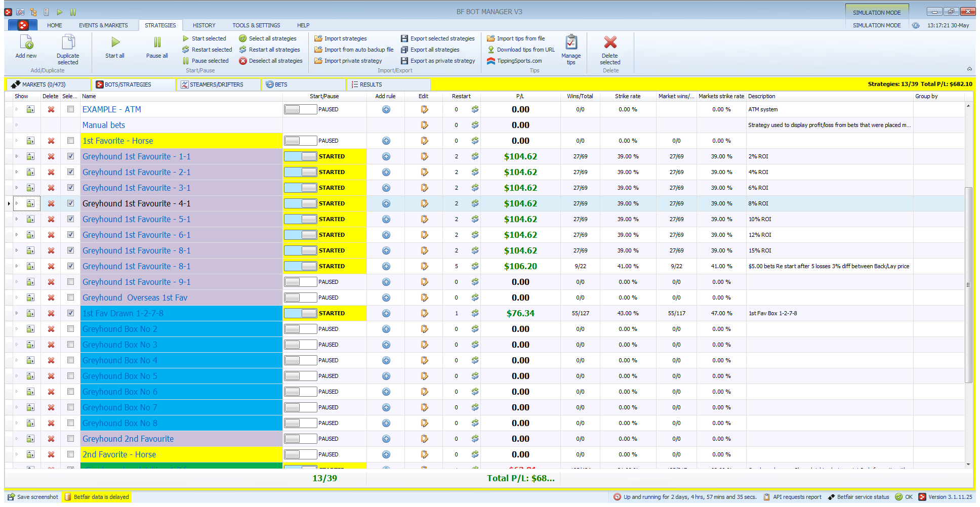
Task: Expand the Manual bets row
Action: coord(16,125)
